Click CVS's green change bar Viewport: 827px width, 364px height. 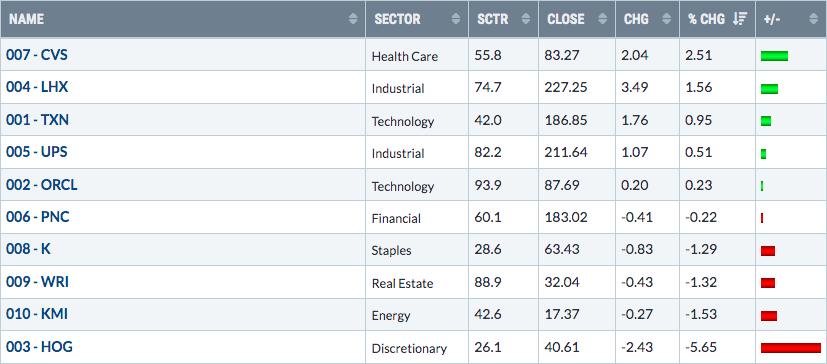click(774, 56)
